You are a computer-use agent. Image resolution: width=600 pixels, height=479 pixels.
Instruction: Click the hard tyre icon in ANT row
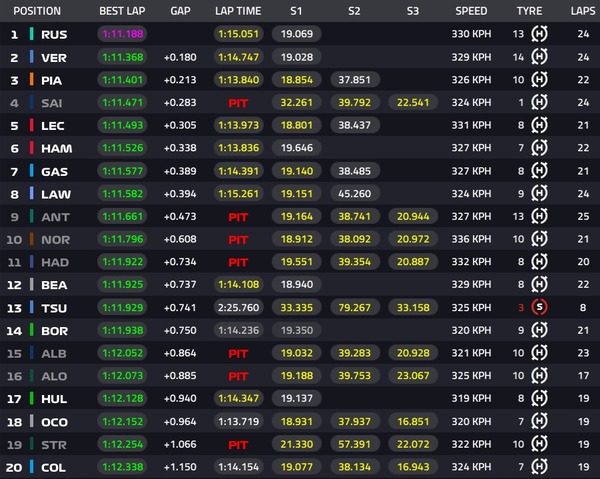(539, 216)
